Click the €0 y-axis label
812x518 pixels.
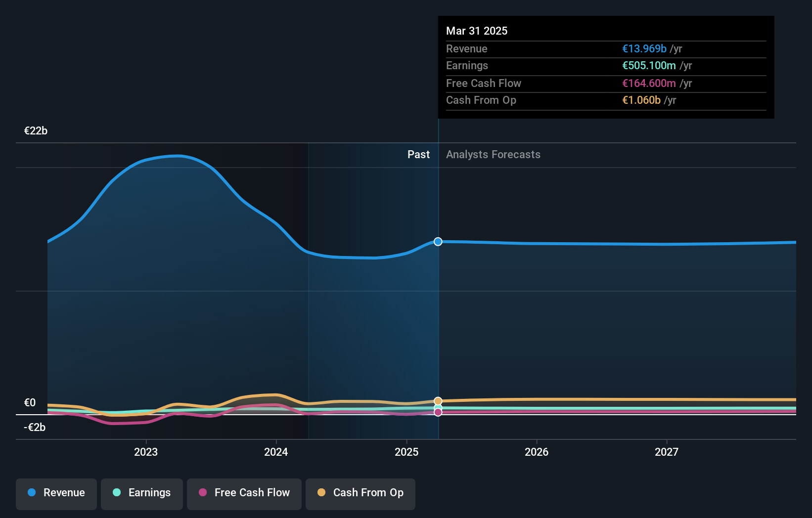click(x=30, y=402)
